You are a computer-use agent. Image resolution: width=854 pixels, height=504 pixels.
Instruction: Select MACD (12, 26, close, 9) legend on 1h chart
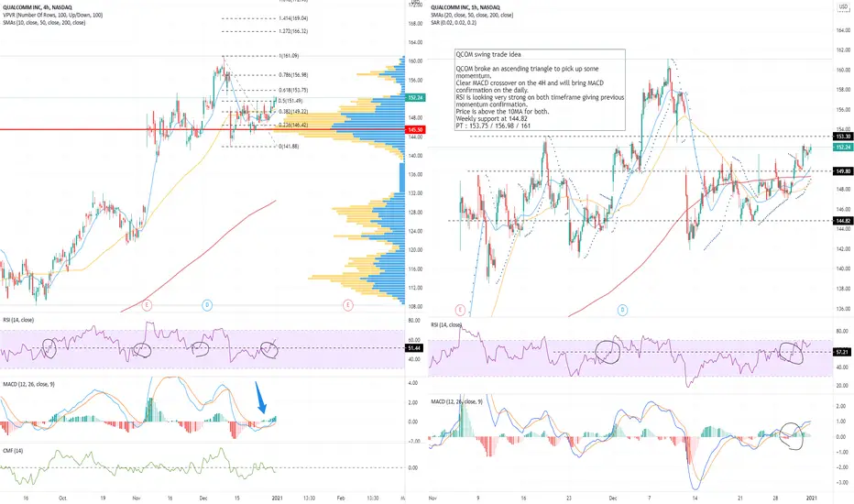pos(456,401)
